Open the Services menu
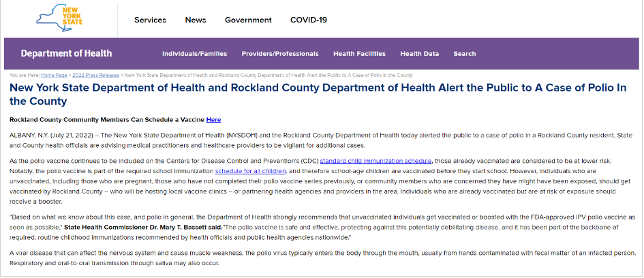 pyautogui.click(x=151, y=20)
